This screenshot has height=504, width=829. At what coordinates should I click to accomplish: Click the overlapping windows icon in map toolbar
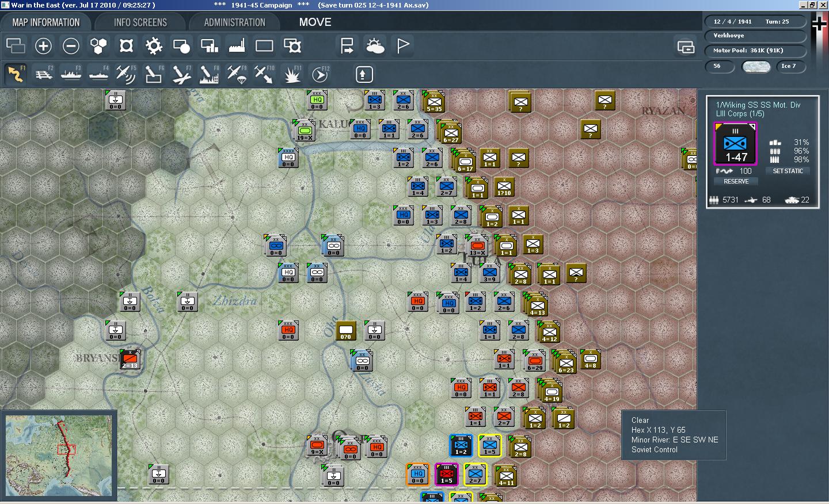pos(16,45)
